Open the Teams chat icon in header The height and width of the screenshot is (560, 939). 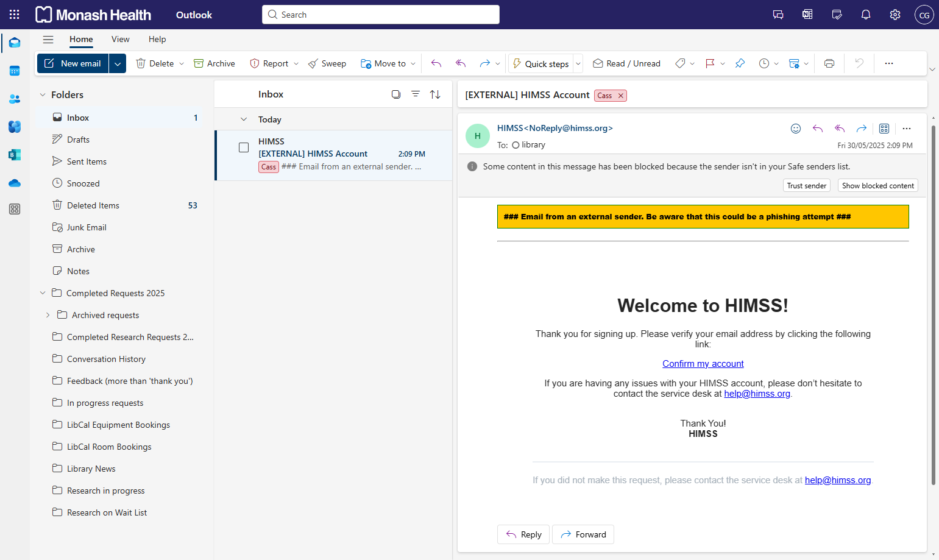click(x=778, y=15)
